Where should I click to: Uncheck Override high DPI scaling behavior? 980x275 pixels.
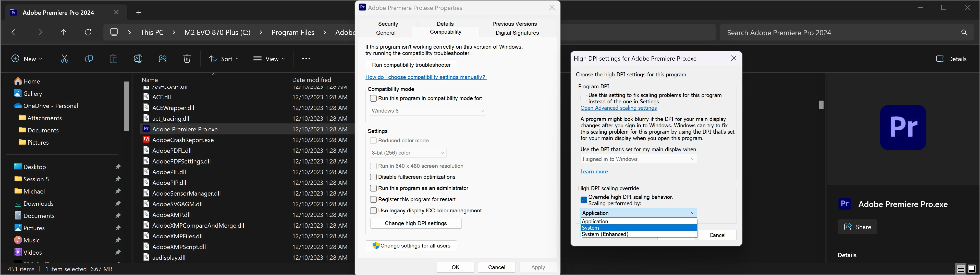(x=584, y=200)
